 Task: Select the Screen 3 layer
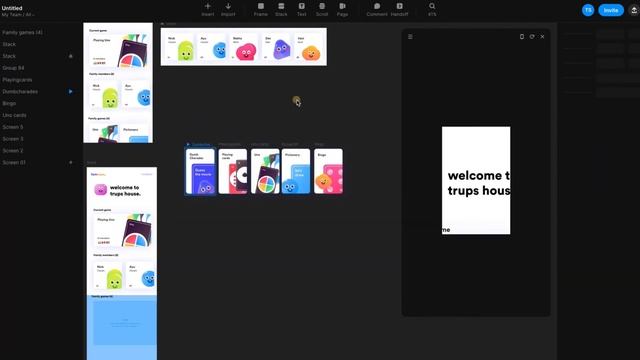pos(13,139)
